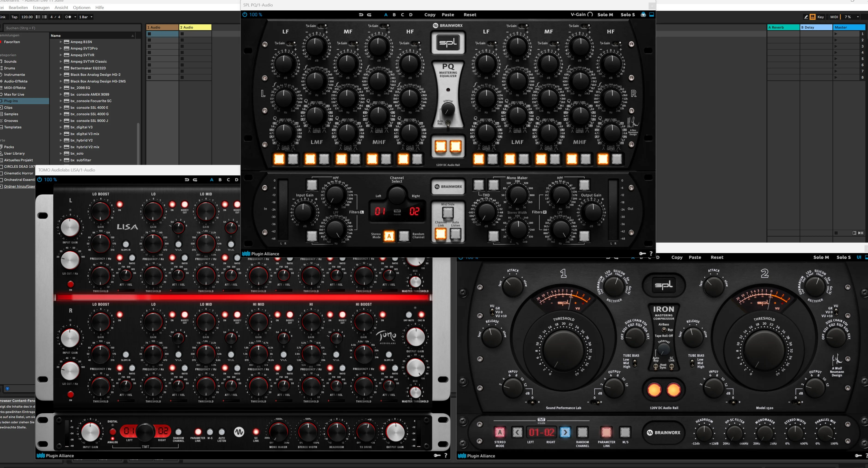The width and height of the screenshot is (868, 468).
Task: Select Plug-ins category in browser
Action: (24, 101)
